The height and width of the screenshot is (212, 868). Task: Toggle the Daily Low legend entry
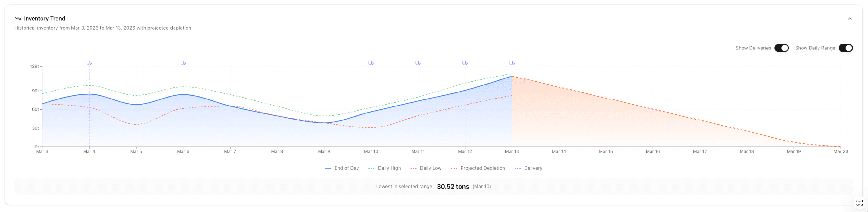click(x=426, y=168)
